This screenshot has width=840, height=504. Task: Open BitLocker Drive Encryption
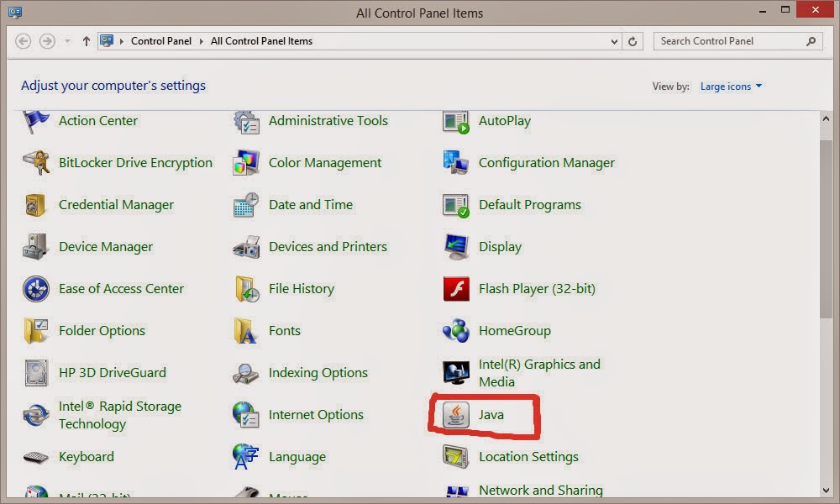(x=135, y=162)
